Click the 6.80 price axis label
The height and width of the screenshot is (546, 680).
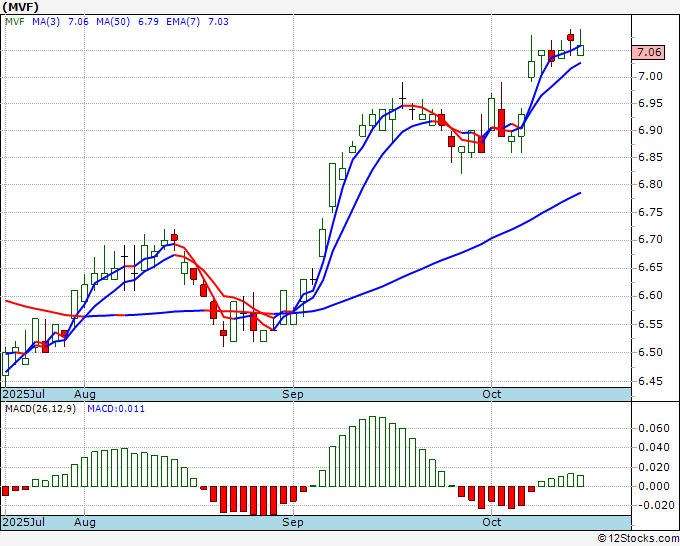(x=650, y=184)
